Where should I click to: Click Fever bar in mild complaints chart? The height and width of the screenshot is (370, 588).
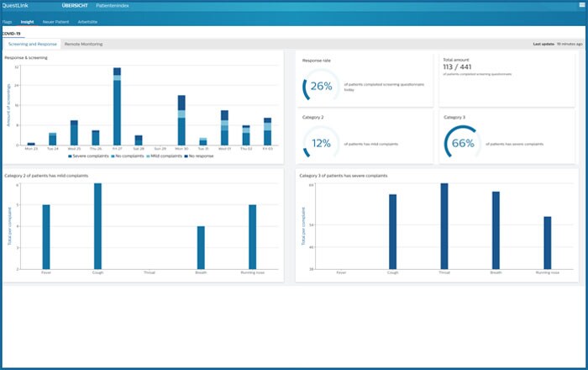click(46, 237)
